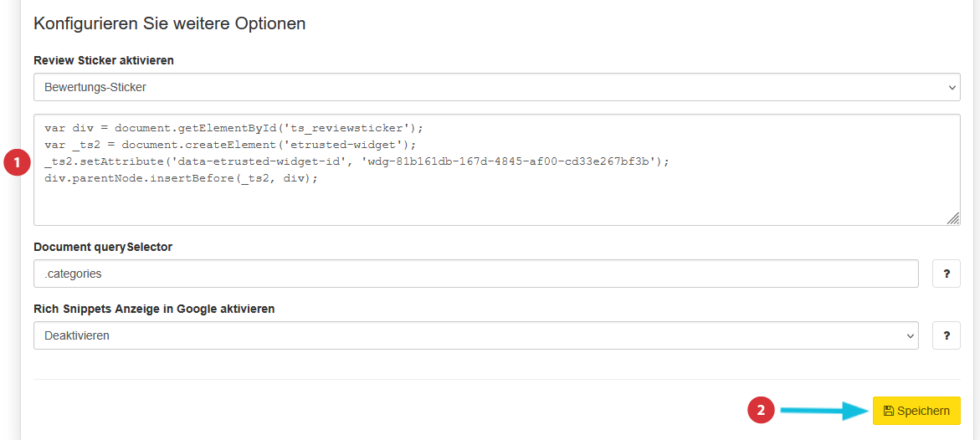
Task: Place cursor in the getElementById code line
Action: 233,128
